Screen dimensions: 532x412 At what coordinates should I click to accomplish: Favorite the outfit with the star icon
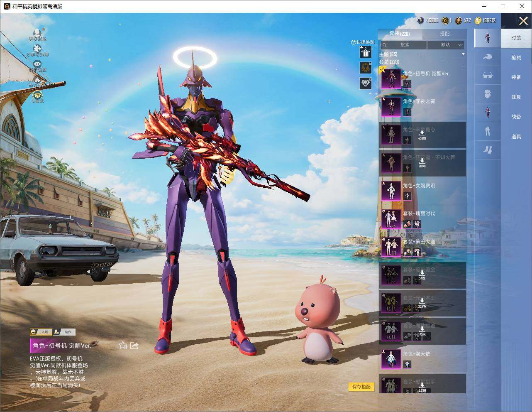(123, 345)
